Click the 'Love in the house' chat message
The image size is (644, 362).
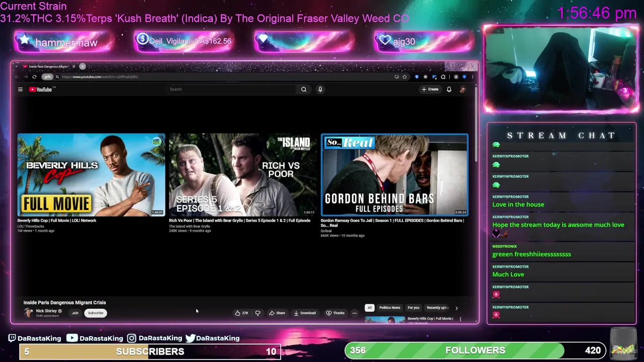[x=518, y=205]
